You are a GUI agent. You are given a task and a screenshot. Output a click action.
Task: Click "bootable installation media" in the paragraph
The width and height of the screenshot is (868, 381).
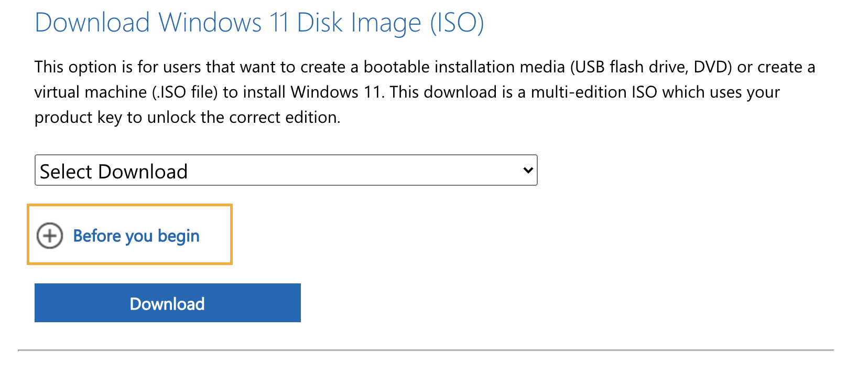464,67
